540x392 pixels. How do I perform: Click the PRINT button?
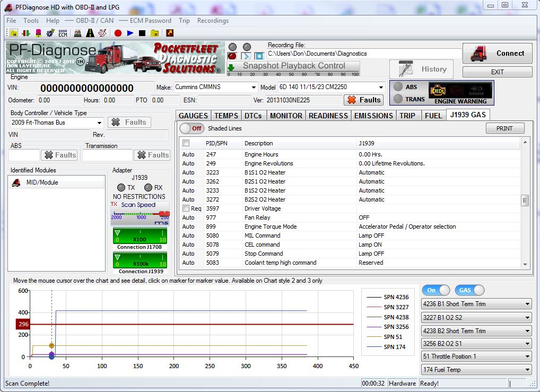(505, 128)
